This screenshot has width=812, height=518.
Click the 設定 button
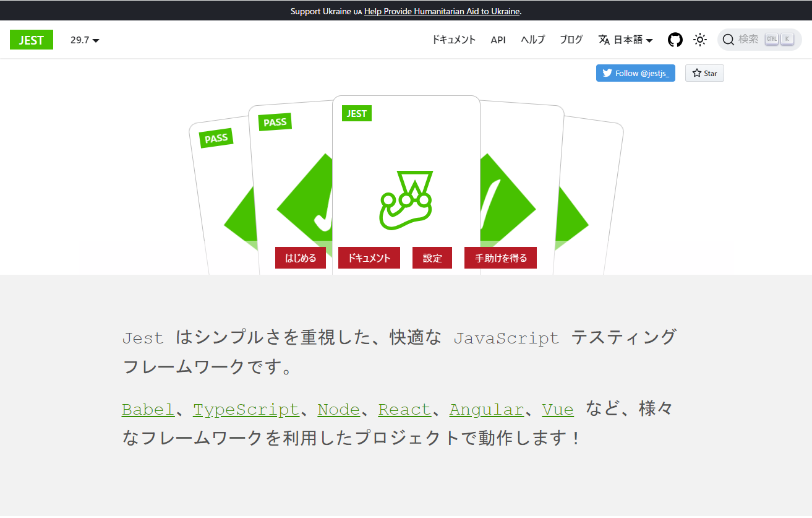click(432, 257)
